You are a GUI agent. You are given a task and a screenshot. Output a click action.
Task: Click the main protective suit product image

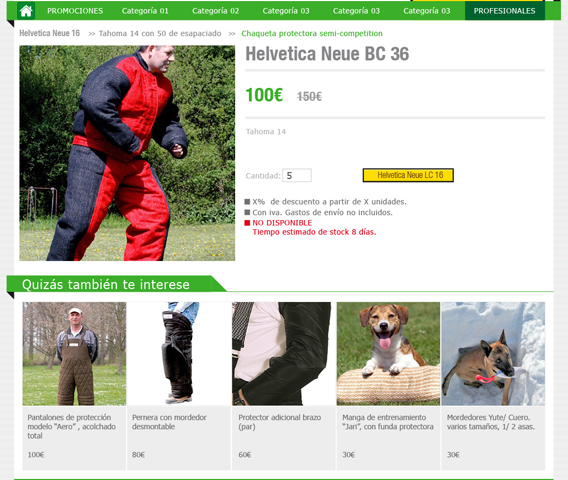[127, 153]
